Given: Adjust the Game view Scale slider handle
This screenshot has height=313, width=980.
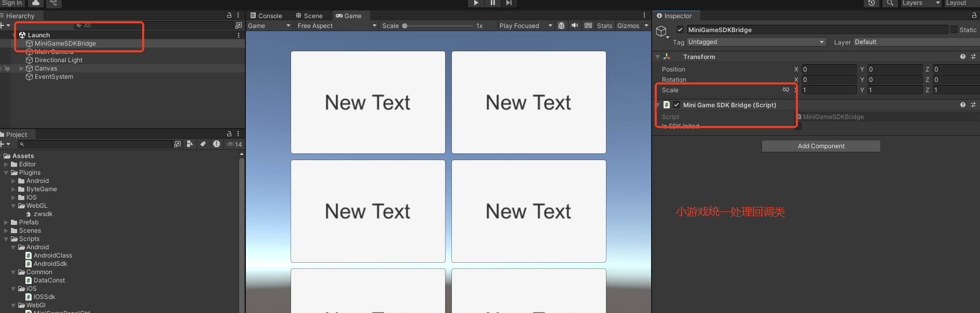Looking at the screenshot, I should point(405,25).
